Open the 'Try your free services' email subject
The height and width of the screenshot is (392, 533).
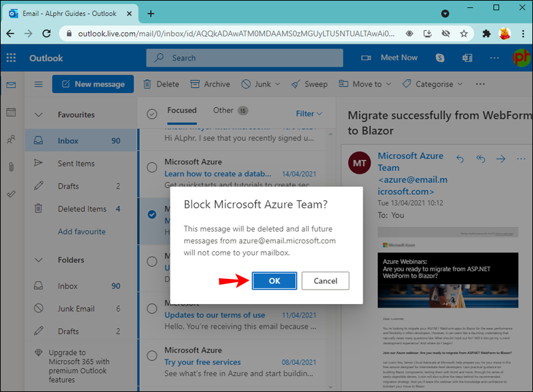click(x=202, y=362)
